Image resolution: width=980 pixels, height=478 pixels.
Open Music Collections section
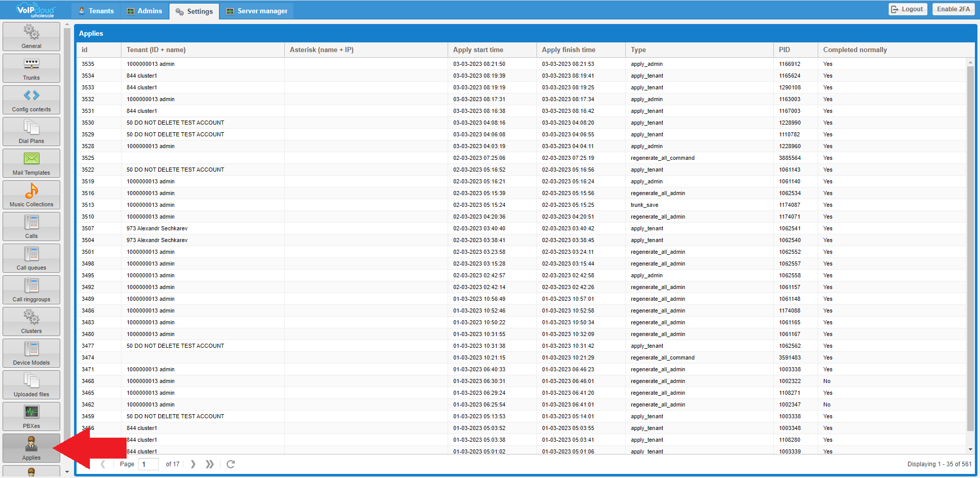tap(31, 195)
